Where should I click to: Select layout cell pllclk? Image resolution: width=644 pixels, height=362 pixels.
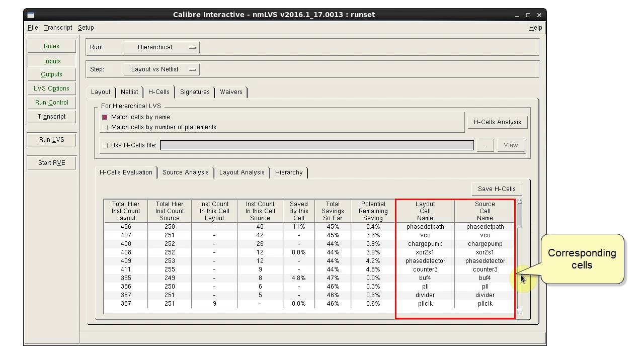point(425,304)
